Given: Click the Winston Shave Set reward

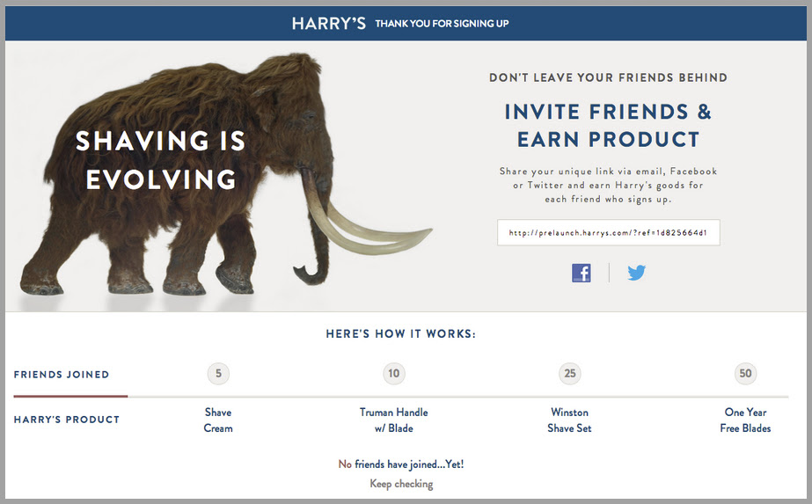Looking at the screenshot, I should click(x=570, y=420).
